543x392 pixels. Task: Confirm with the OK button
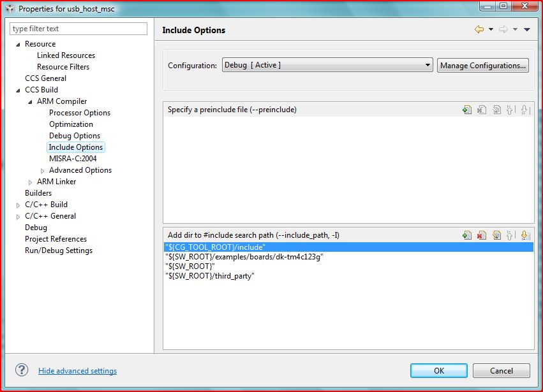click(439, 370)
